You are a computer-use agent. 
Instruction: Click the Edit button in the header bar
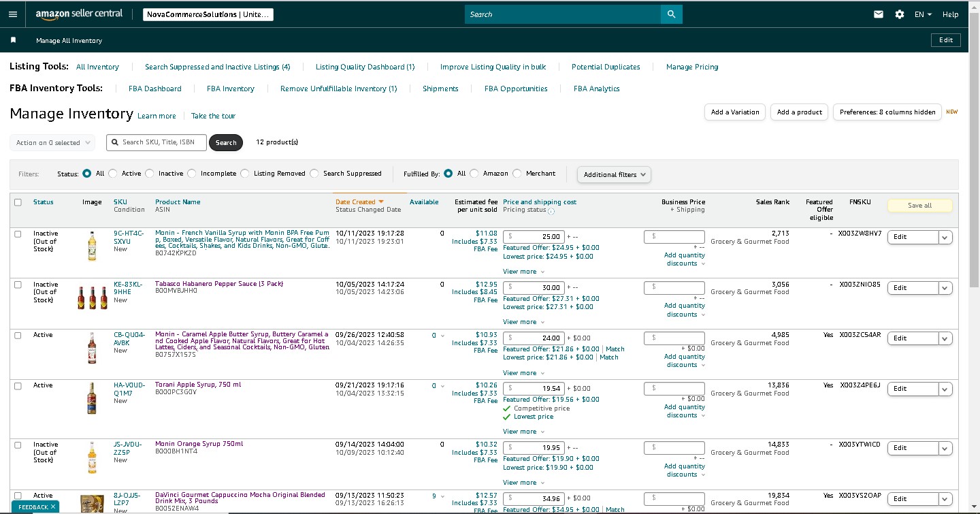[x=946, y=40]
